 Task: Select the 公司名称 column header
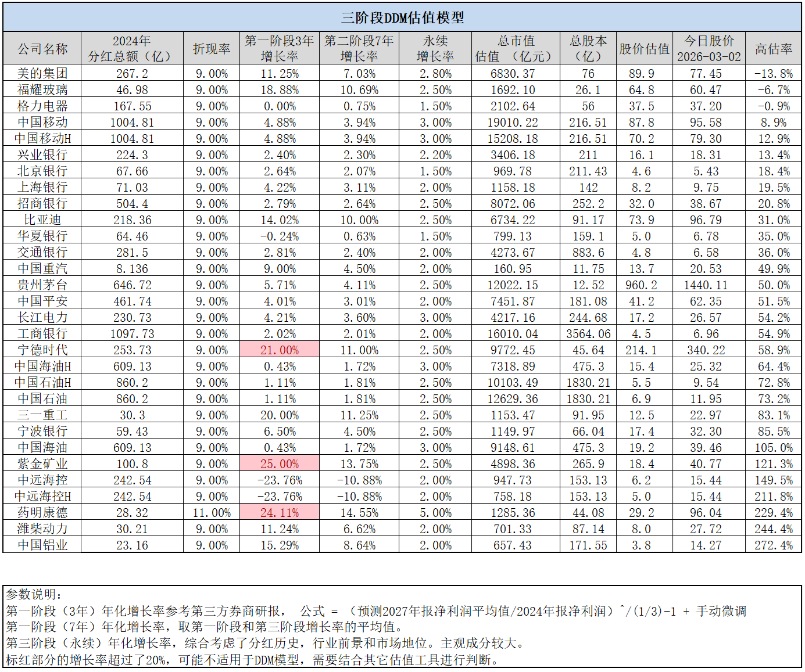(x=42, y=48)
